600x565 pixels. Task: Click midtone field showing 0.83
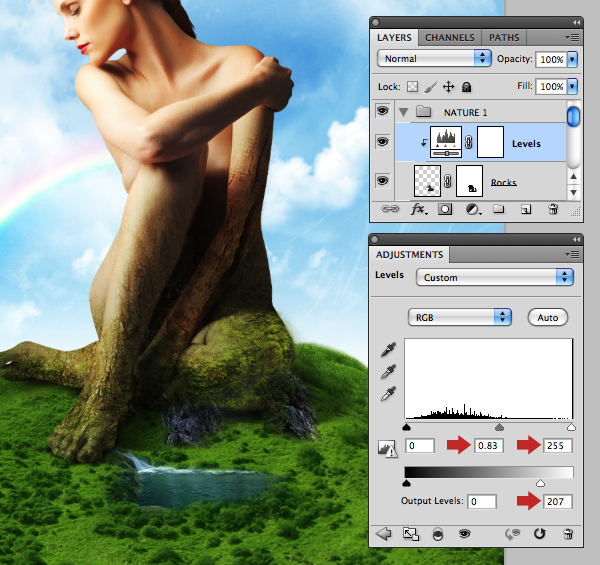click(489, 446)
